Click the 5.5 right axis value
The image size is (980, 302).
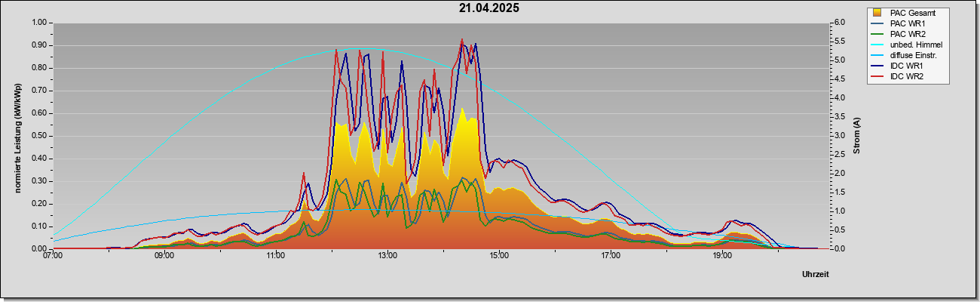coord(839,42)
